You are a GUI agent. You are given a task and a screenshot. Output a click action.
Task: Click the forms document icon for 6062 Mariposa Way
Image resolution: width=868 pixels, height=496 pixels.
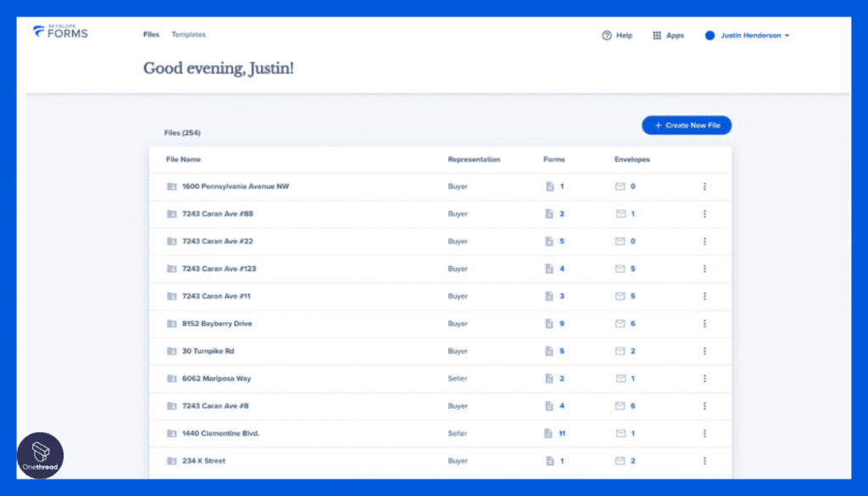pyautogui.click(x=549, y=379)
